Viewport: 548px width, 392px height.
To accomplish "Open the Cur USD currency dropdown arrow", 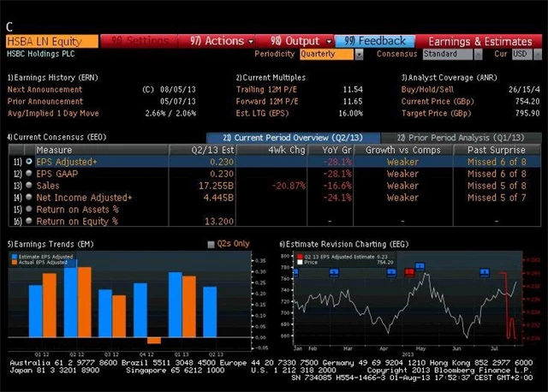I will pyautogui.click(x=538, y=54).
